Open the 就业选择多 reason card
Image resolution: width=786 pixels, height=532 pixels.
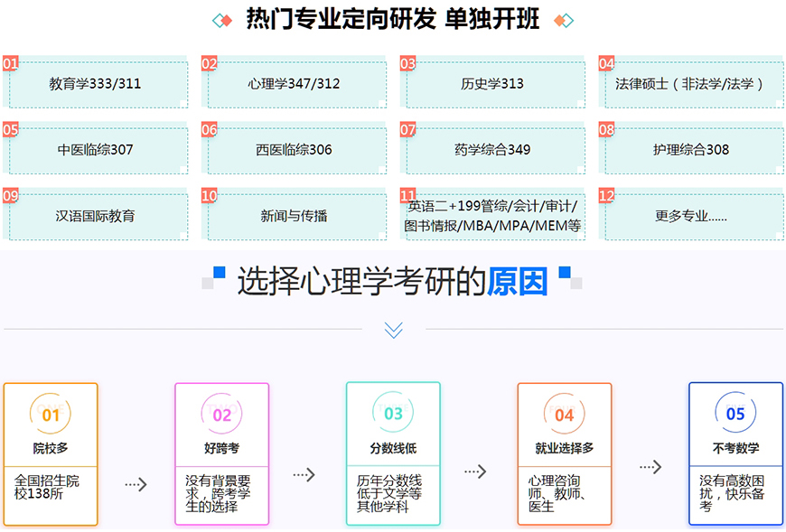pos(564,454)
